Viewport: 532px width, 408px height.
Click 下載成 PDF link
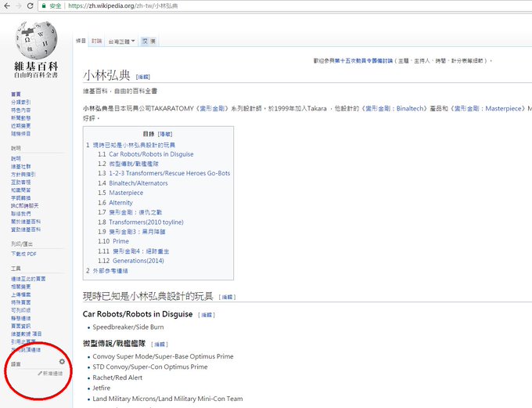[23, 254]
